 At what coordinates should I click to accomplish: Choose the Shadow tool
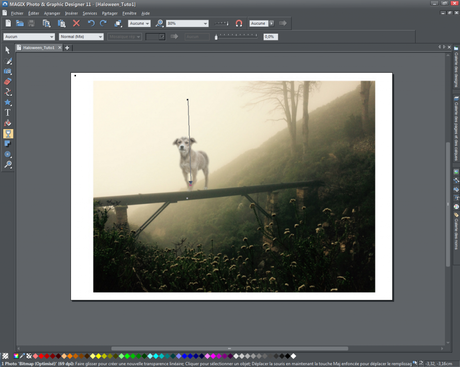[8, 144]
